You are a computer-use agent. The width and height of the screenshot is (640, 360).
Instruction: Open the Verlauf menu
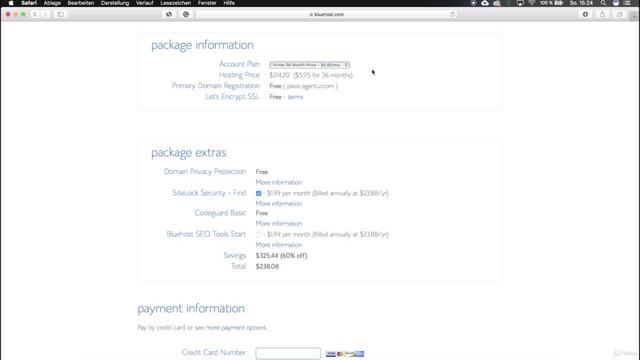point(144,3)
